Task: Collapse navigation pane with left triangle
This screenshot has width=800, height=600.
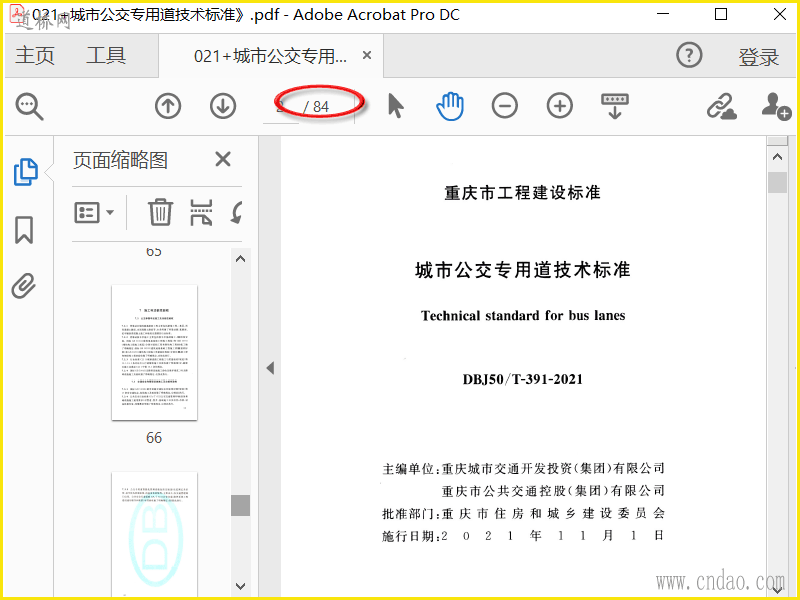Action: tap(270, 368)
